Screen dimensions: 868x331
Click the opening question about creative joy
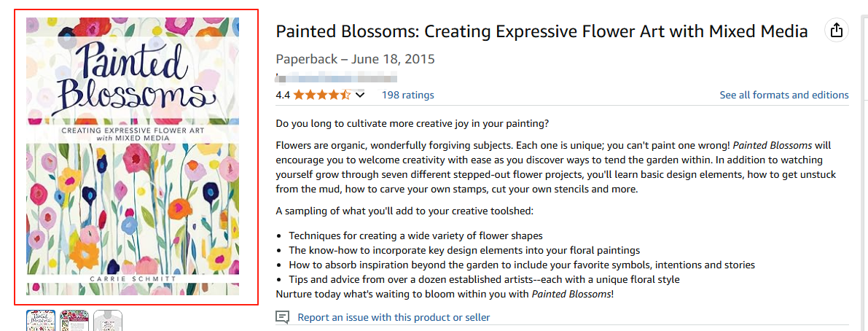pyautogui.click(x=413, y=122)
